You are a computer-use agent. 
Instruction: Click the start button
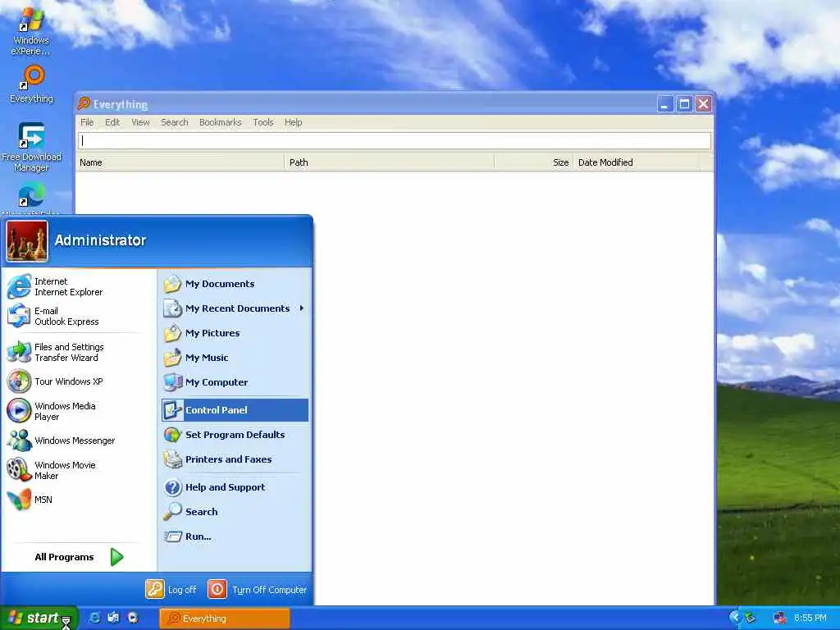tap(39, 618)
